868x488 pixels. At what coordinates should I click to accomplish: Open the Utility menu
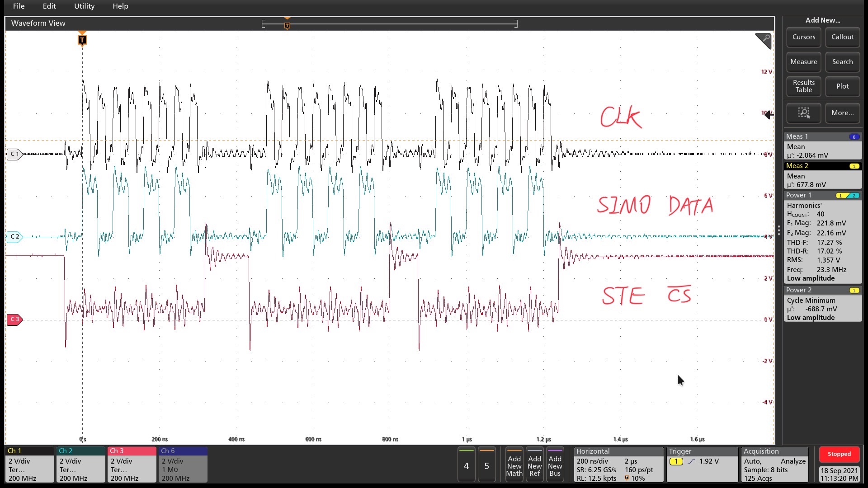pos(84,6)
